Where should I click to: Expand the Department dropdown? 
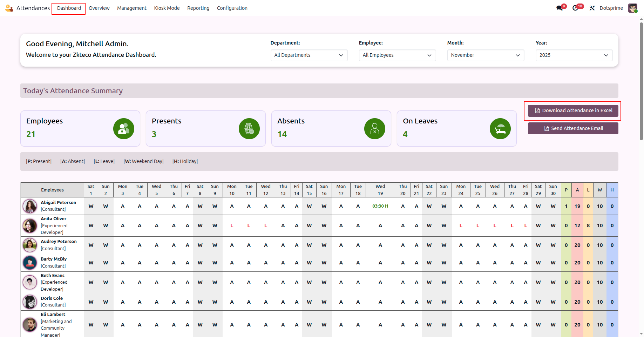tap(309, 55)
